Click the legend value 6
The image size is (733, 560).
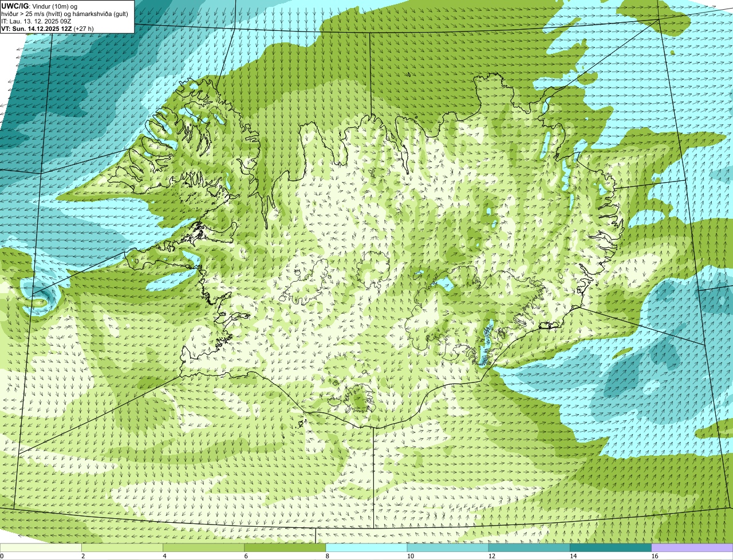coord(246,556)
